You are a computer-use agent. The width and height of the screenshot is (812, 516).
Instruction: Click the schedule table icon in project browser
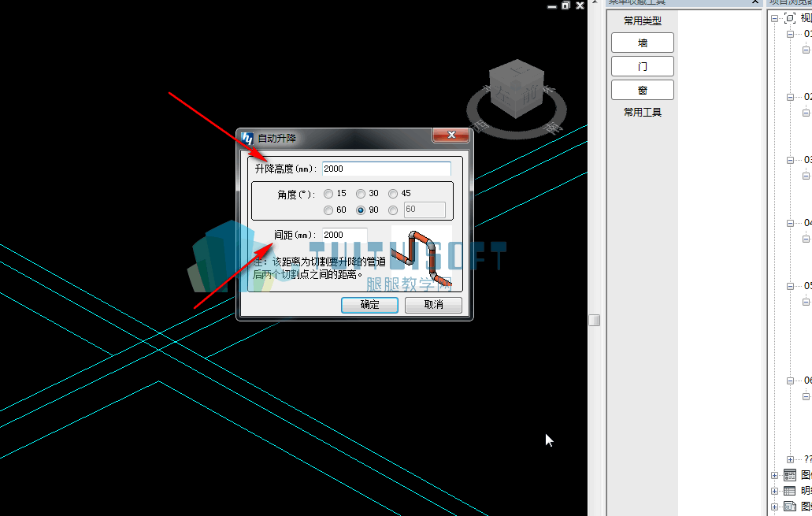(x=790, y=491)
